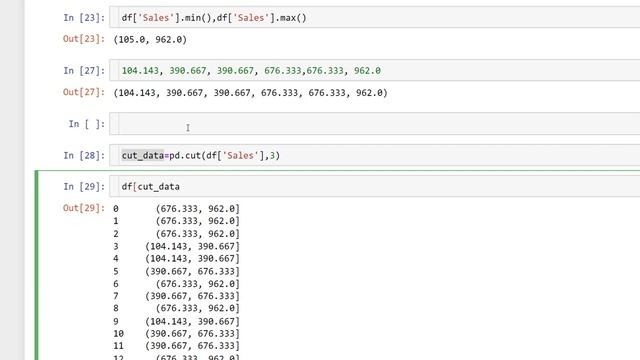The image size is (640, 360).
Task: Click the In [28] prompt label
Action: [x=84, y=156]
